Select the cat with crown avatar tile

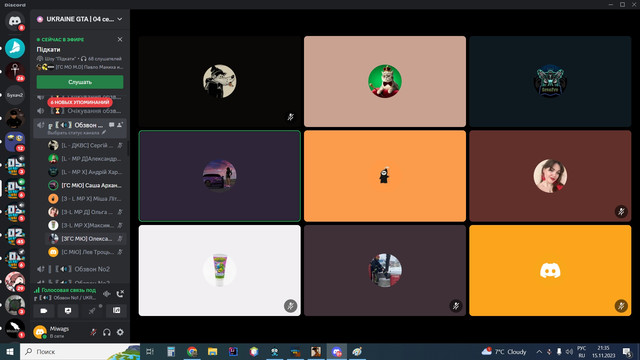[385, 81]
